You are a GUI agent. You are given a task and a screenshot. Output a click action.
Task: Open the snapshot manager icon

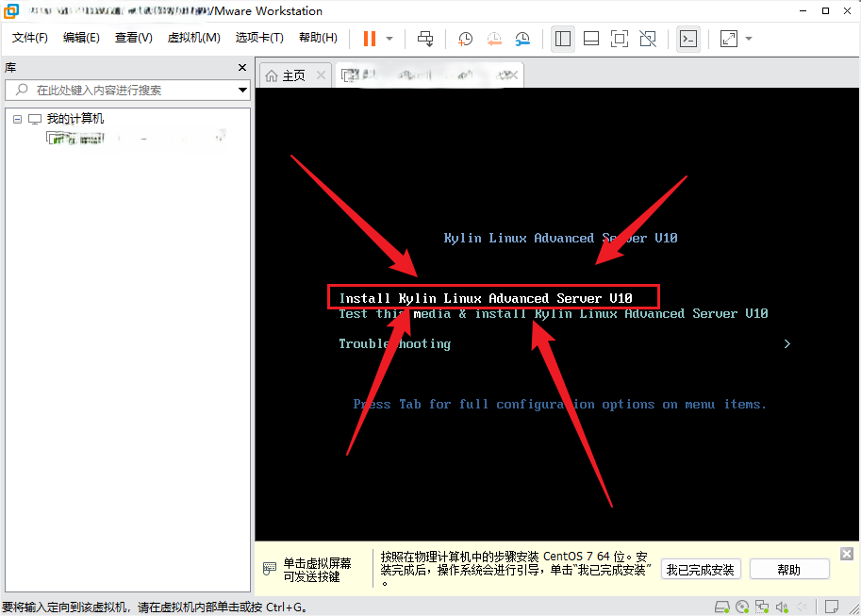click(x=522, y=39)
